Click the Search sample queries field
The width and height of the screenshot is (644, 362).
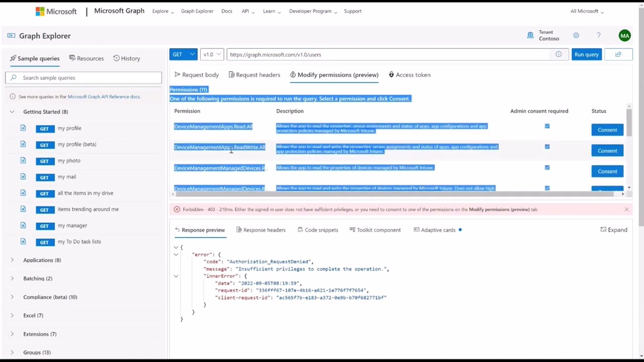(84, 77)
